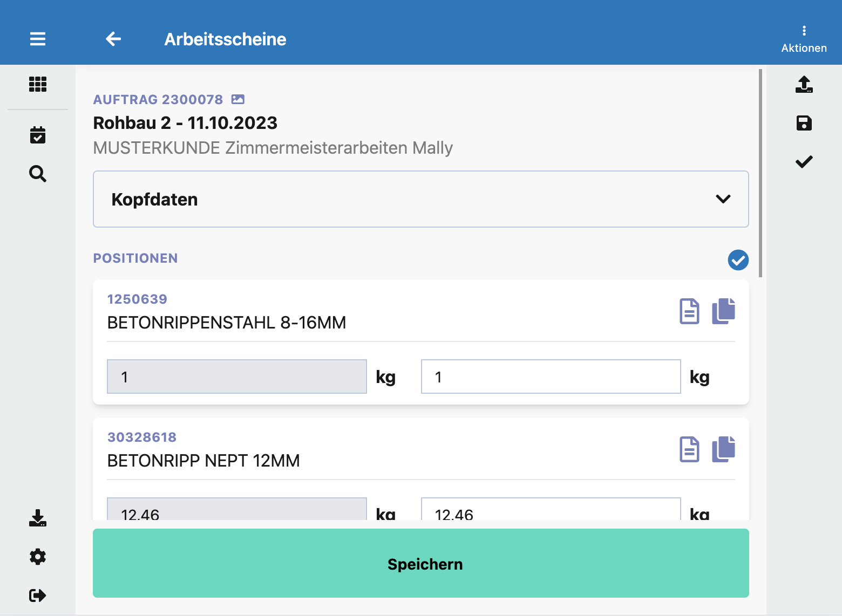This screenshot has height=616, width=842.
Task: Click the search magnifier icon
Action: (x=38, y=174)
